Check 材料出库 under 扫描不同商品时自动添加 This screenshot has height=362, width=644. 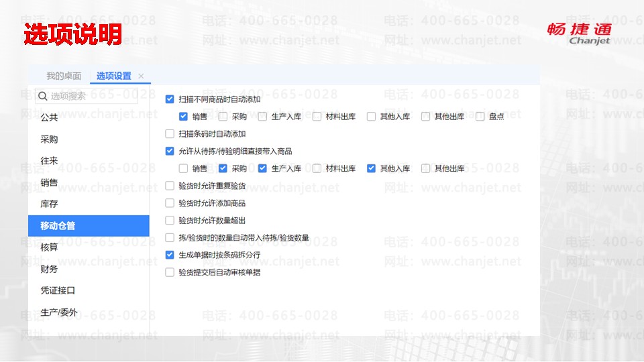point(317,117)
